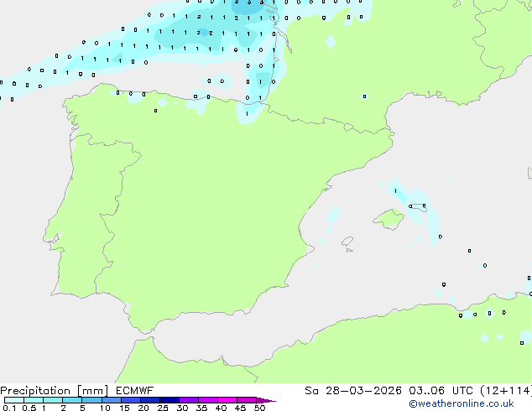Click the legend value label '35'
Viewport: 532px width, 411px height.
[x=201, y=408]
